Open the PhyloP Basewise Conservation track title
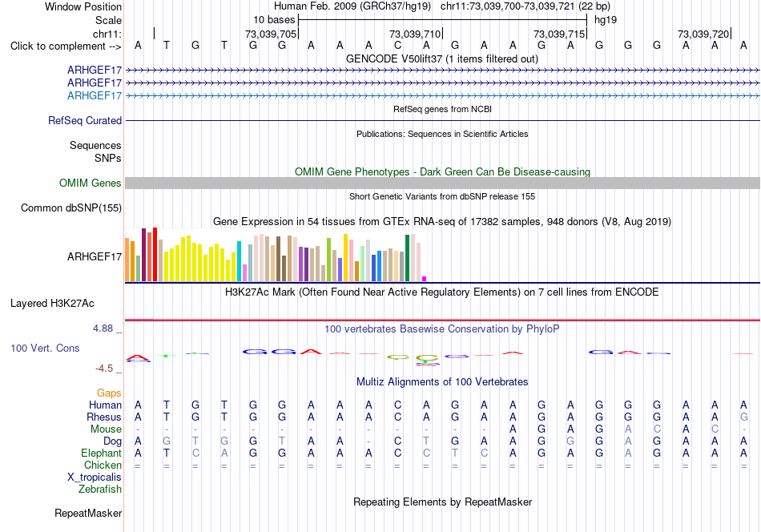This screenshot has width=761, height=532. [442, 328]
